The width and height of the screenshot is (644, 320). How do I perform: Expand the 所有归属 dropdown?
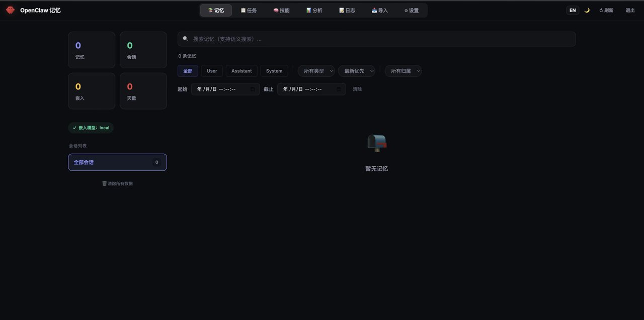404,71
